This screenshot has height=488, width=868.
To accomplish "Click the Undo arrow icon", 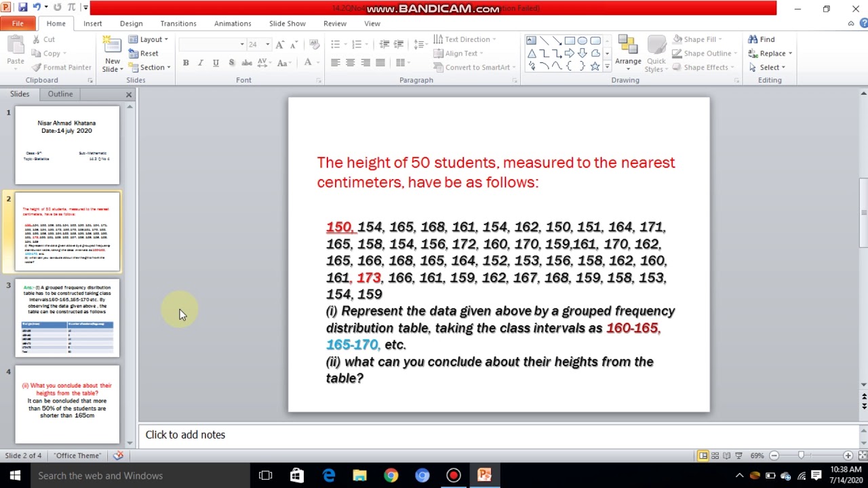I will click(37, 7).
